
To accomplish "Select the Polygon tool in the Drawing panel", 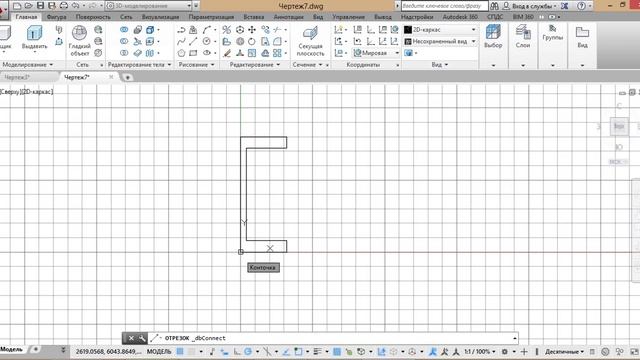I will (x=181, y=53).
